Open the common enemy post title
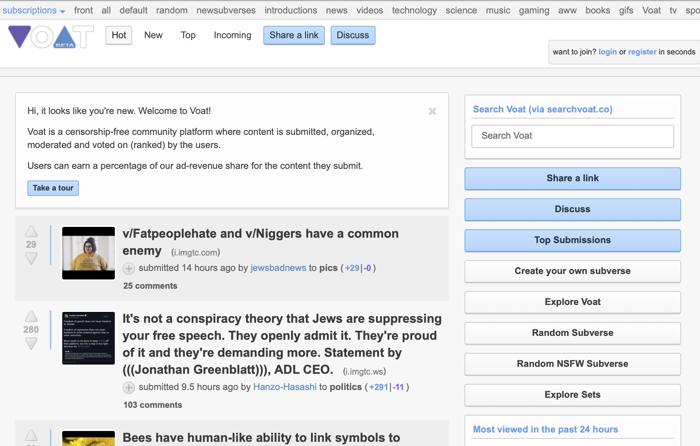 (x=260, y=242)
